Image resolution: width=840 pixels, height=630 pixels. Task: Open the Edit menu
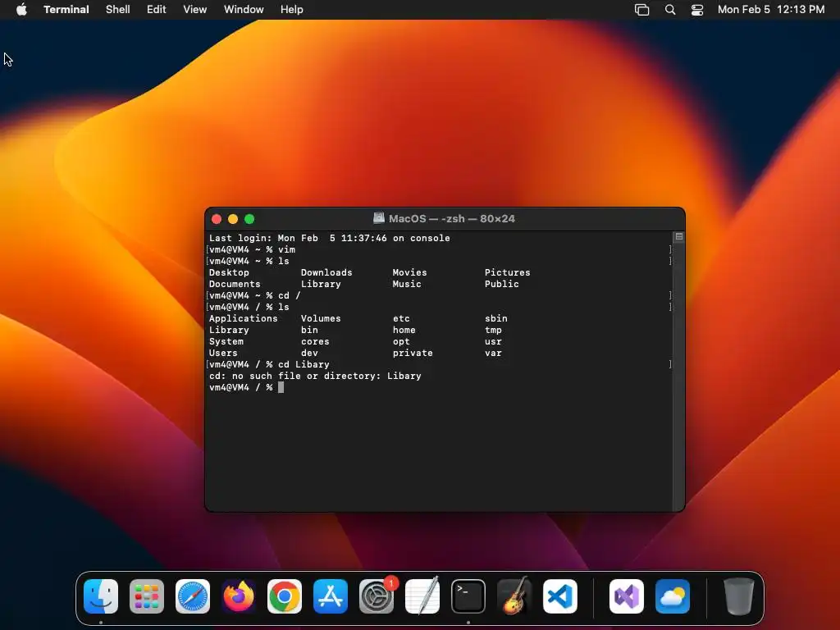point(157,10)
